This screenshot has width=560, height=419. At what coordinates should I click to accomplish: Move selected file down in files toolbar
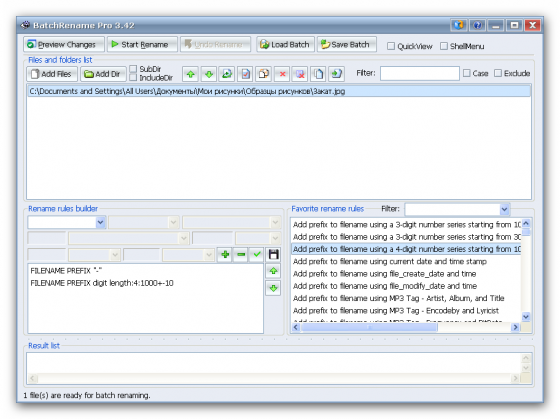pos(209,74)
